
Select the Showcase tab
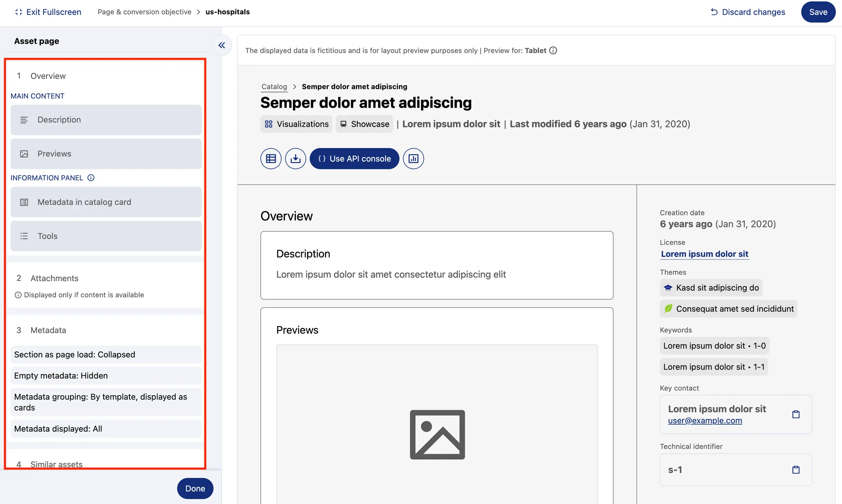pos(364,124)
